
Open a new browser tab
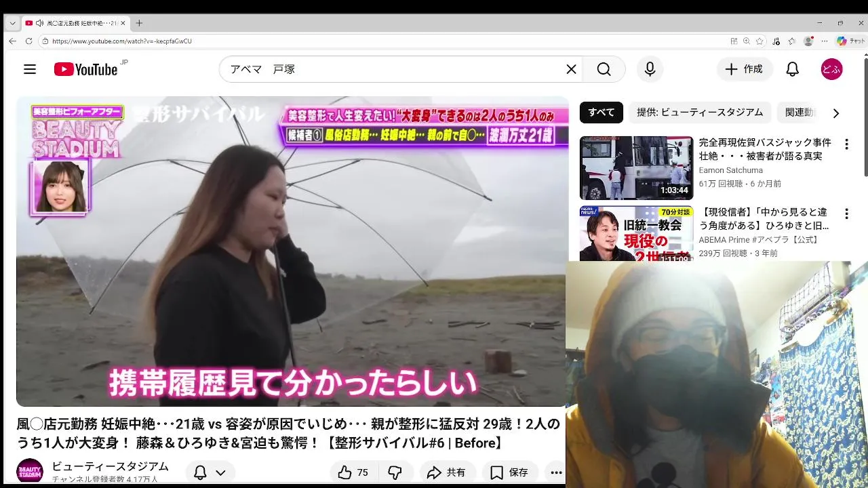[139, 23]
